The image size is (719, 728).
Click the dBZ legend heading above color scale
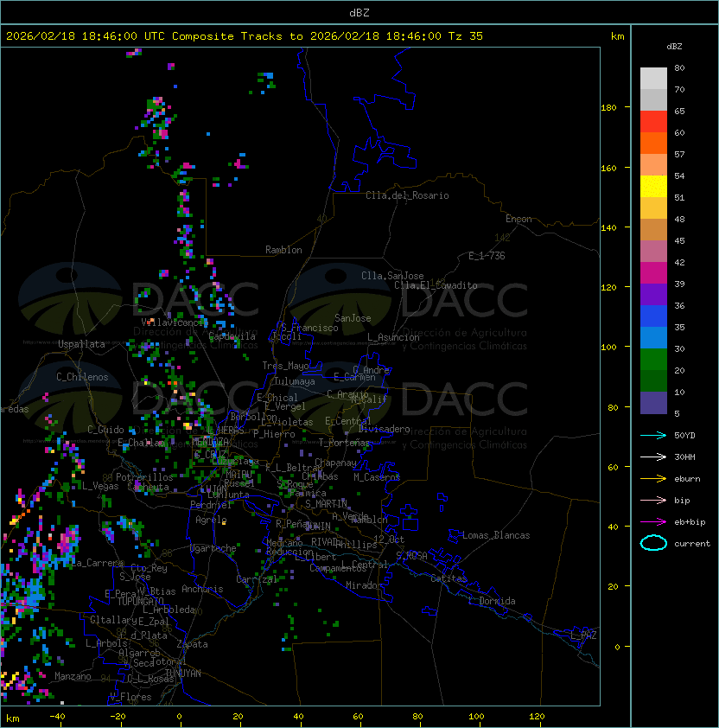(674, 47)
